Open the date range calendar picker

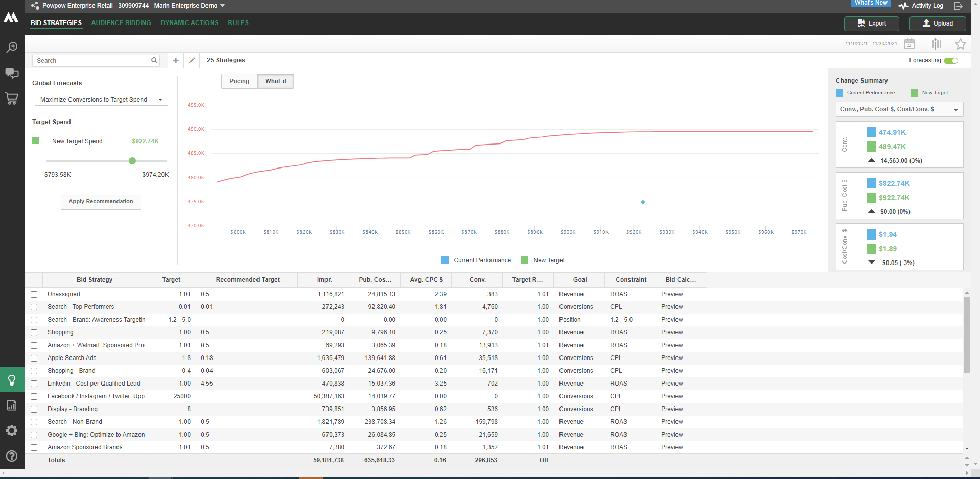pos(909,44)
